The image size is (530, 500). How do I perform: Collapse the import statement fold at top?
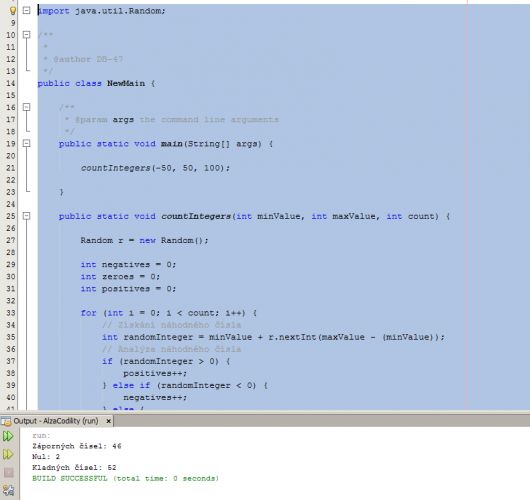pyautogui.click(x=26, y=10)
